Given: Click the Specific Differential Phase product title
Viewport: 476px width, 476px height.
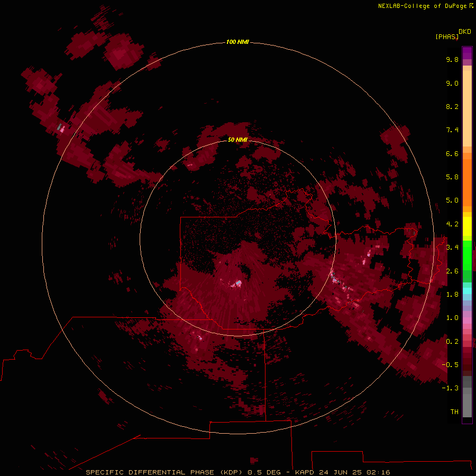Looking at the screenshot, I should pos(164,472).
